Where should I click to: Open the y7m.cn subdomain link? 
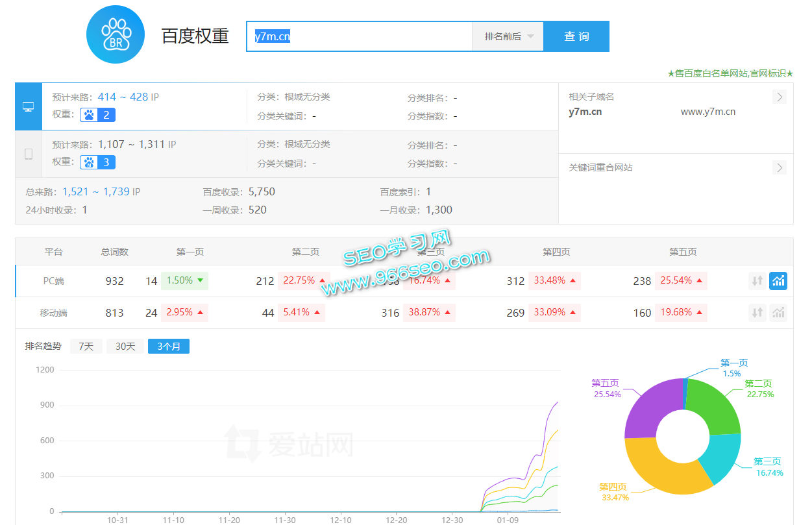coord(585,112)
